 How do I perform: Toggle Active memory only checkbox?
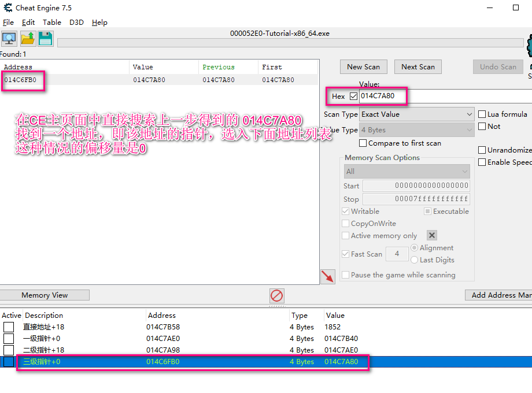345,236
